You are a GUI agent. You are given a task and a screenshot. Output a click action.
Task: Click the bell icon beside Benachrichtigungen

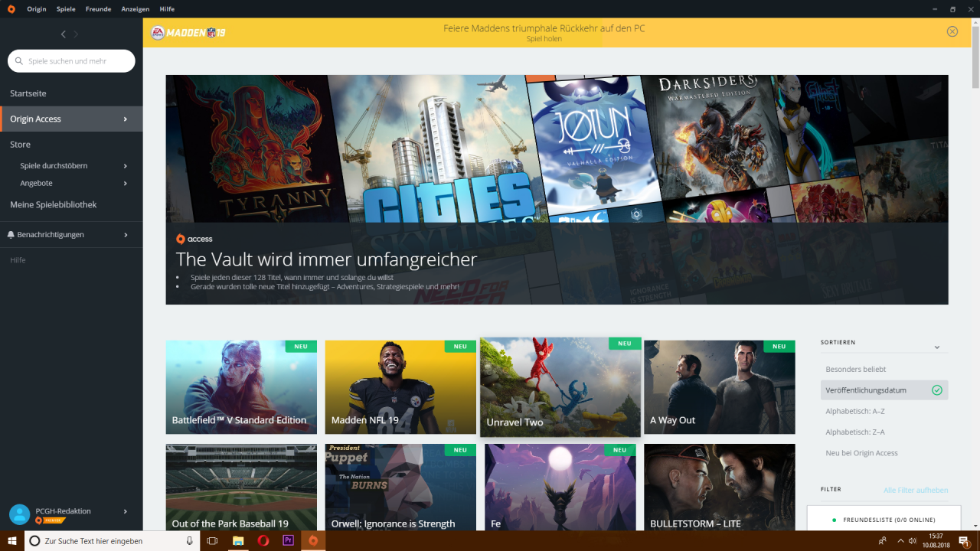(11, 235)
